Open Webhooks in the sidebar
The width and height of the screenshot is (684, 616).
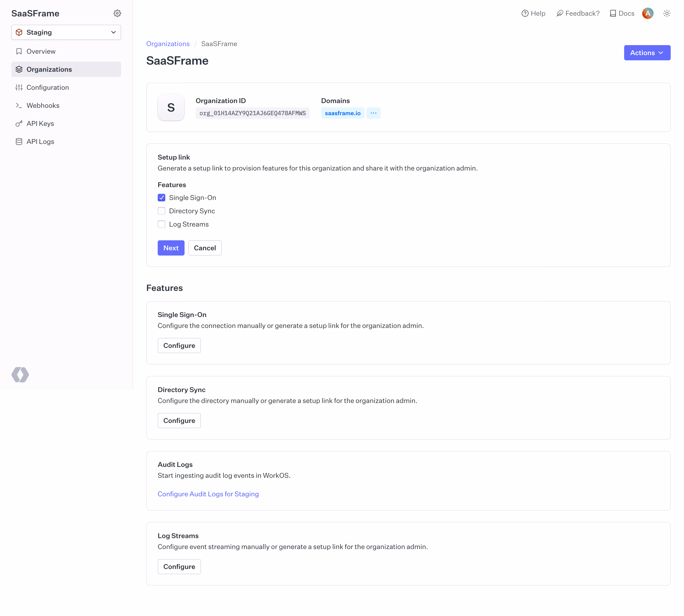(x=66, y=105)
